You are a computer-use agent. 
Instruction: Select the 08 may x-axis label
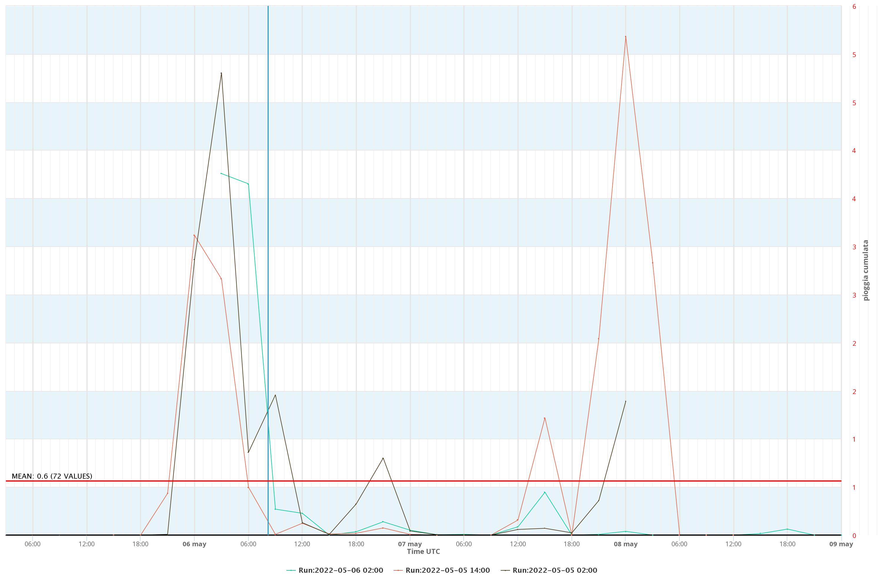point(626,544)
